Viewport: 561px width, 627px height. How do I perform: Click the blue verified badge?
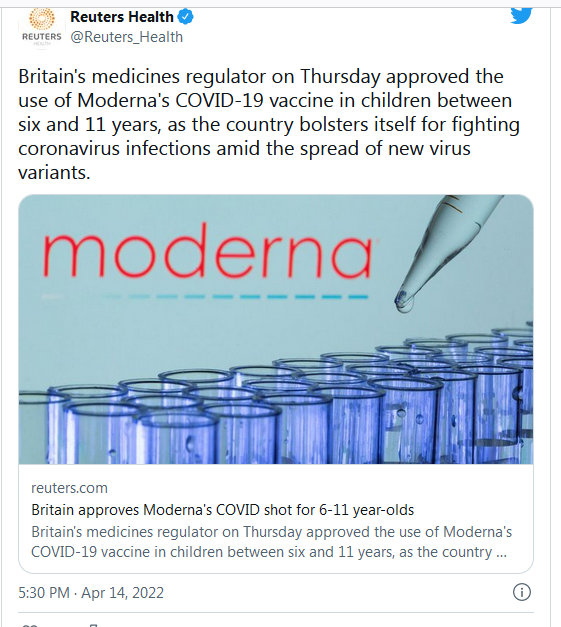click(186, 17)
